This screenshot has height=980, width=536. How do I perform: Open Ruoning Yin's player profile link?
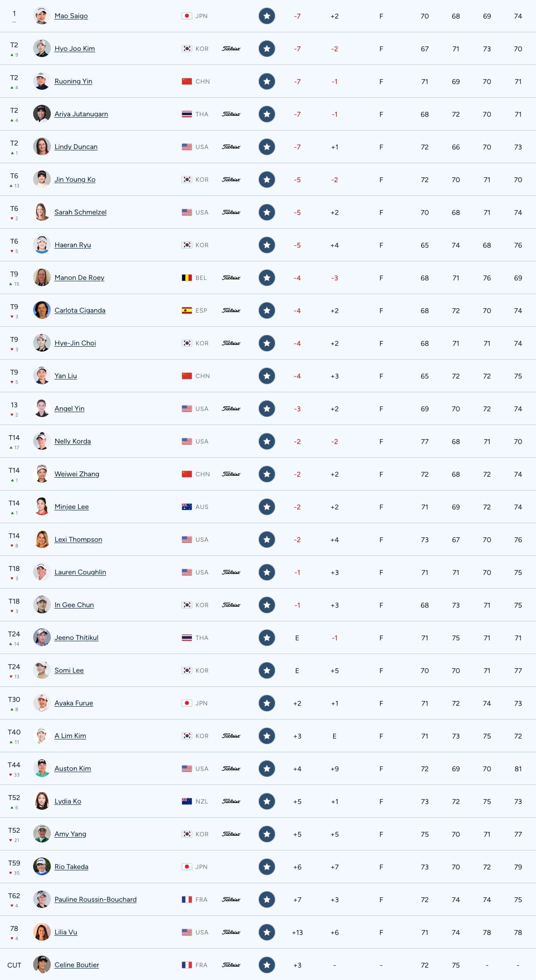(73, 81)
